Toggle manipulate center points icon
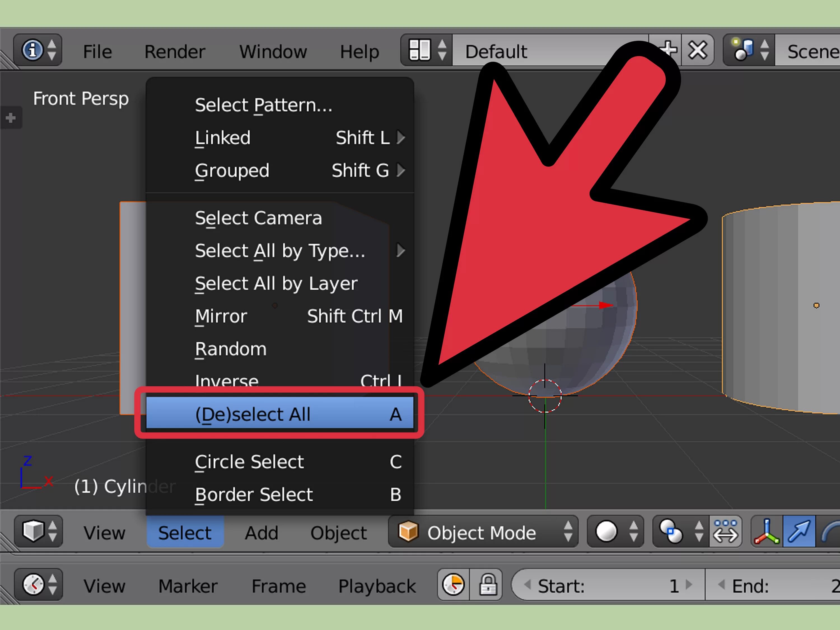840x630 pixels. pos(725,531)
